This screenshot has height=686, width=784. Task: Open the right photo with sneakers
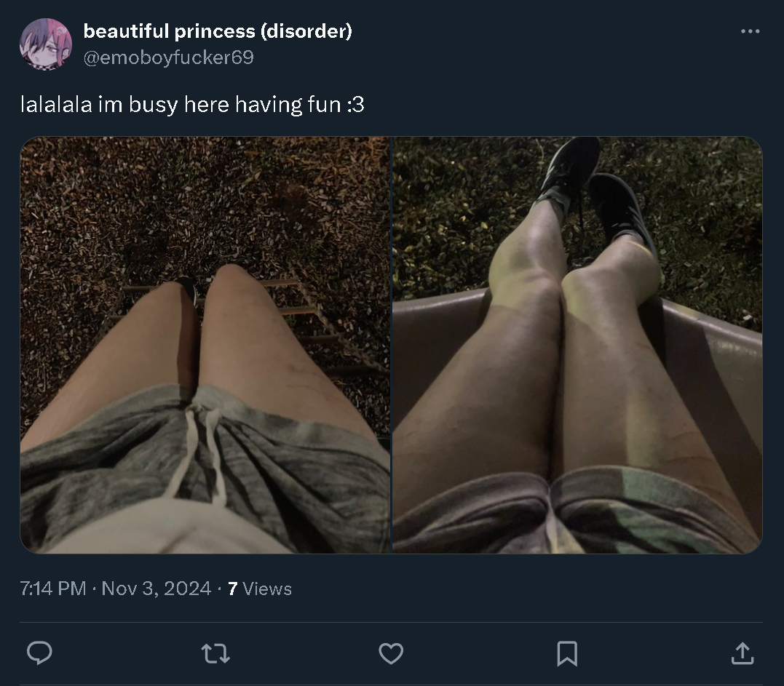click(x=577, y=345)
